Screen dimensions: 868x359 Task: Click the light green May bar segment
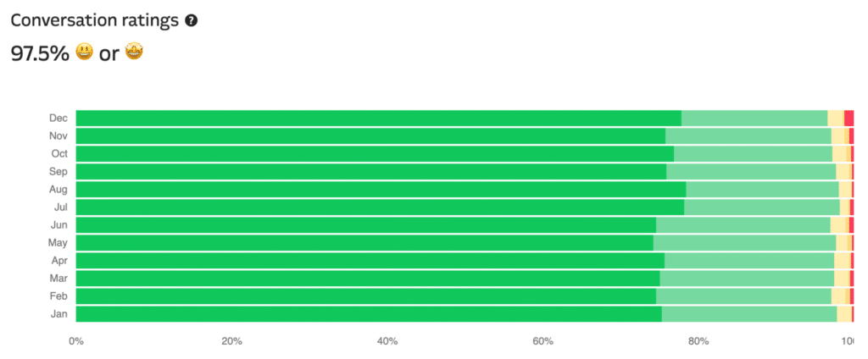coord(744,243)
